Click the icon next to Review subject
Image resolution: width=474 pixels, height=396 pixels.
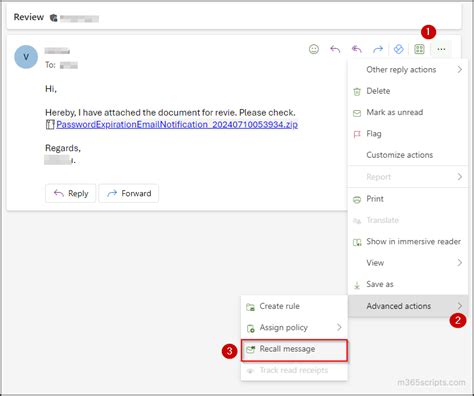(x=54, y=18)
